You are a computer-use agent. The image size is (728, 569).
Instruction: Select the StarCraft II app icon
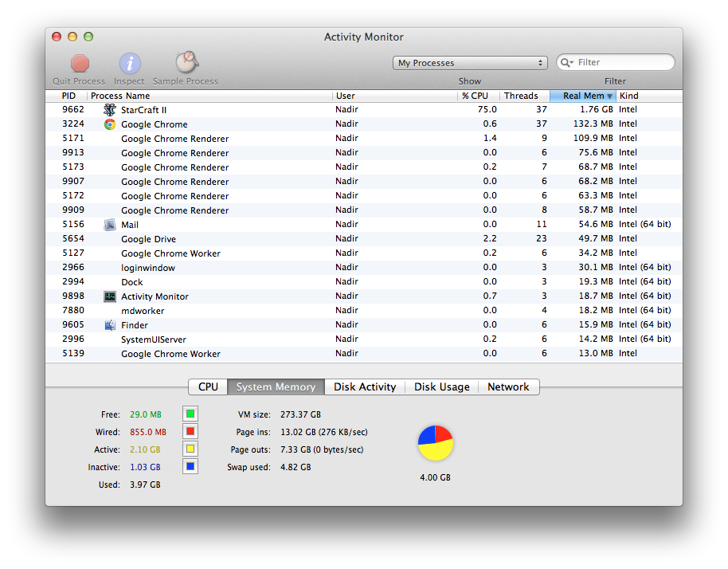tap(110, 110)
